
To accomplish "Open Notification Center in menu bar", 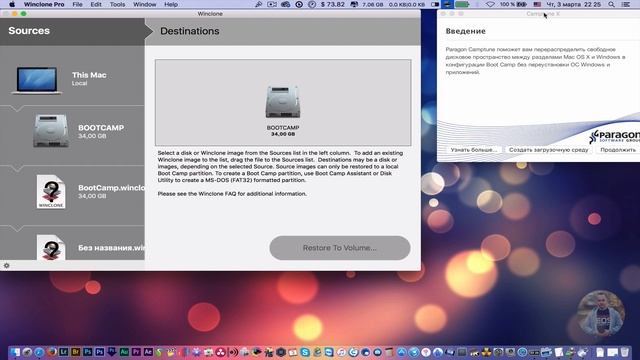I will [x=626, y=4].
